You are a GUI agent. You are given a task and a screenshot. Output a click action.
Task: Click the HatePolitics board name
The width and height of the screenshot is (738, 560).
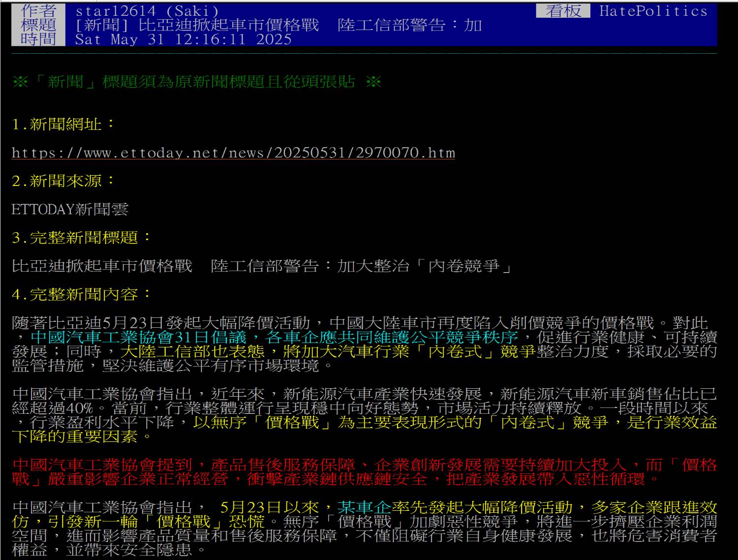(653, 11)
